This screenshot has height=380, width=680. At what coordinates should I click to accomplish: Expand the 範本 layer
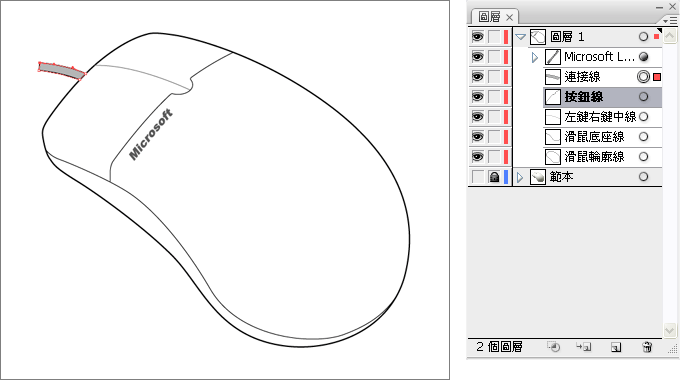point(520,177)
